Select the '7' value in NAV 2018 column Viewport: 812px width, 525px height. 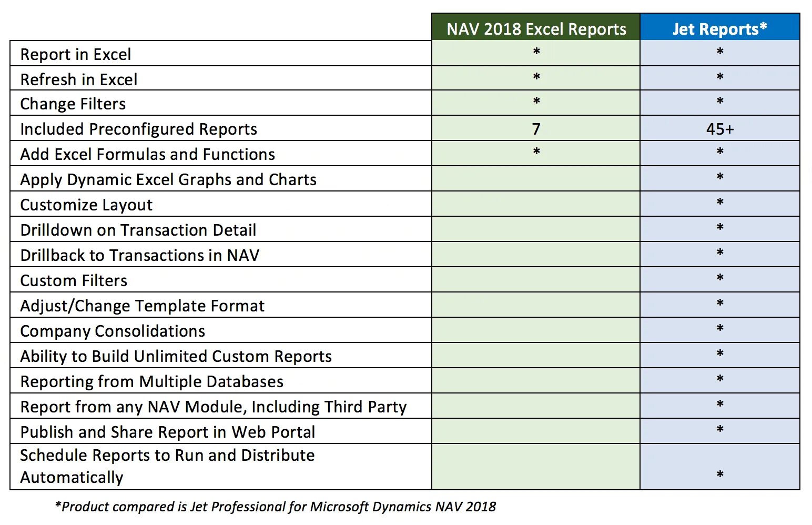click(536, 129)
